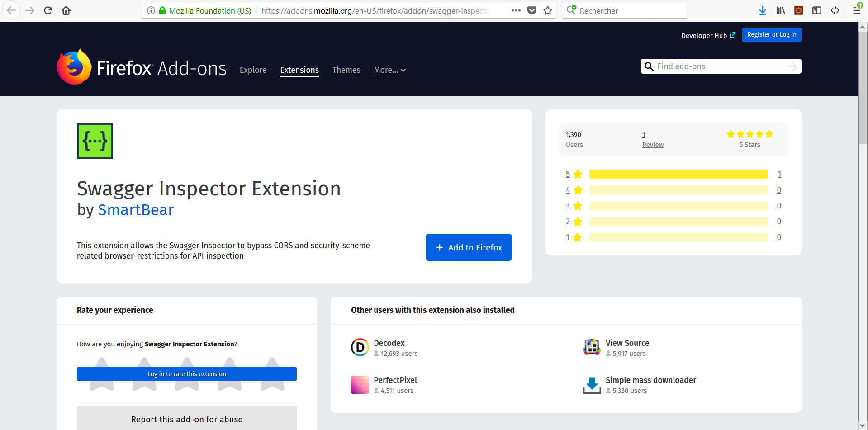
Task: Switch to the Themes tab
Action: click(x=346, y=70)
